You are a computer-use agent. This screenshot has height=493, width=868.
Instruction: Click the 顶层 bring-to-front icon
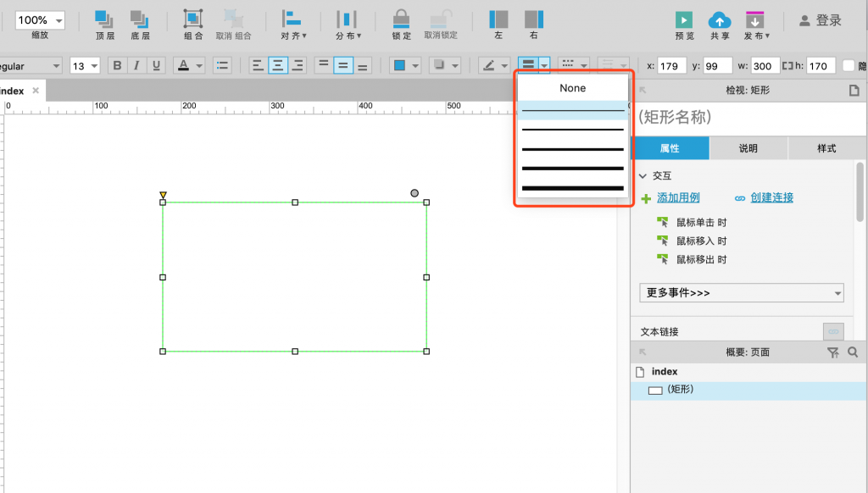(x=105, y=19)
